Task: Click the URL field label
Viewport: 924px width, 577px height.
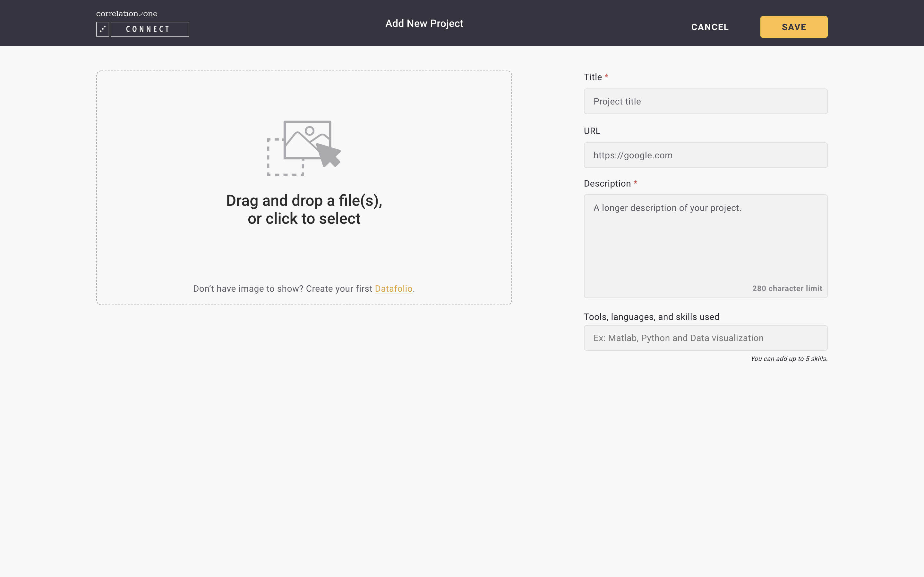Action: coord(592,131)
